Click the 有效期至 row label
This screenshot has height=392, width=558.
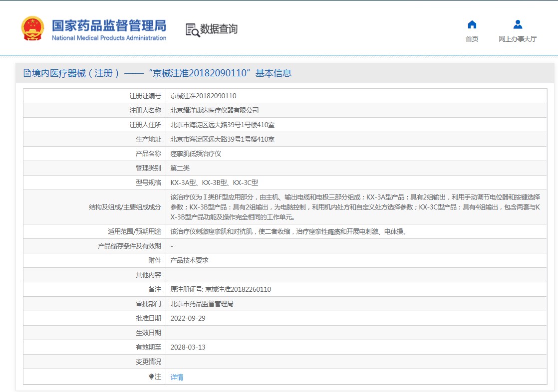(148, 347)
